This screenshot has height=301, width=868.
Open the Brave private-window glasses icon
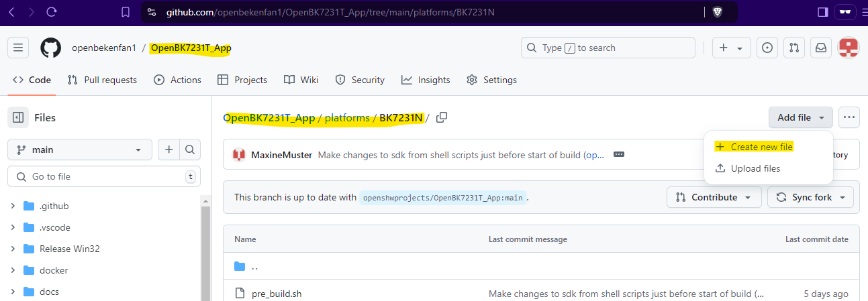(x=845, y=11)
